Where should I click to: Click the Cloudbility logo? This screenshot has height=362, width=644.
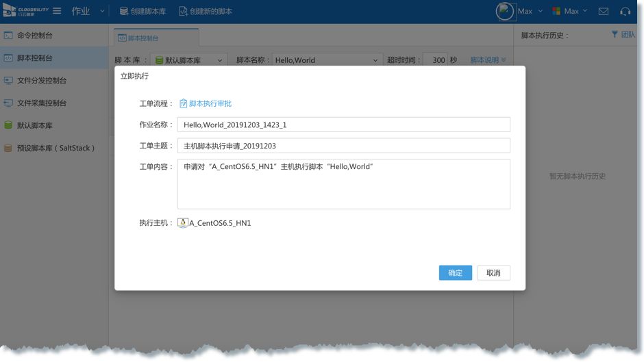pos(25,11)
